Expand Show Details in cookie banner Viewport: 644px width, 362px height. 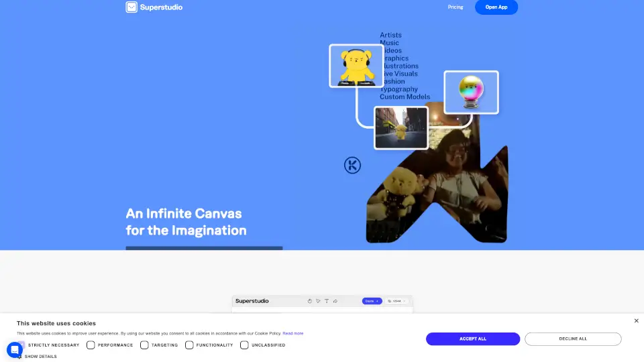(40, 357)
